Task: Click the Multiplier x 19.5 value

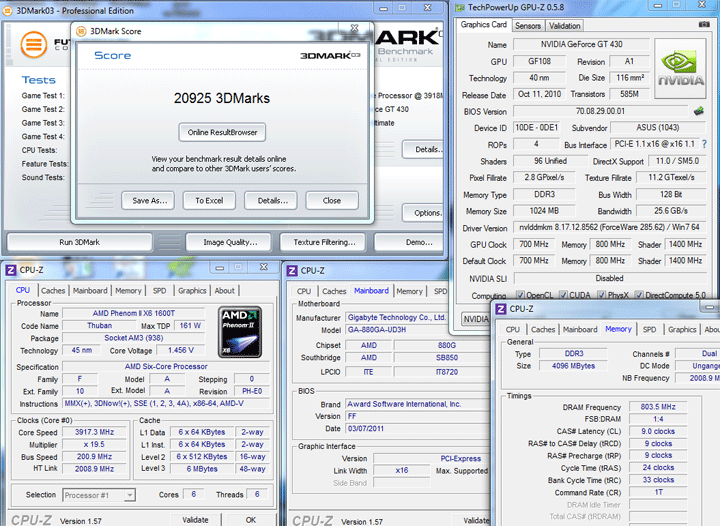Action: coord(94,444)
